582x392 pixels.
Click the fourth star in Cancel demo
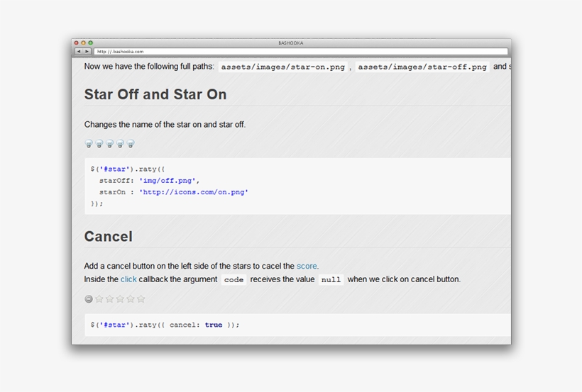(131, 299)
